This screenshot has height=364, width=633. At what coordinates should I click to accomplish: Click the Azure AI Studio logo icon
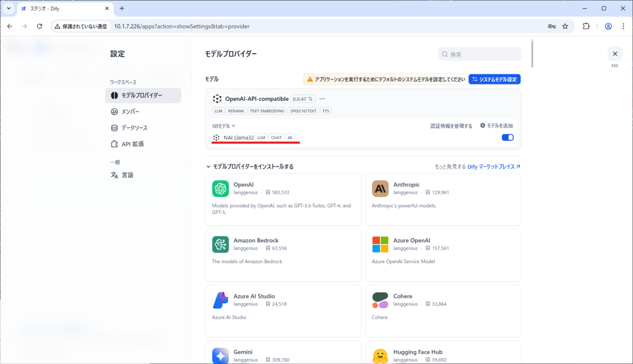[220, 300]
